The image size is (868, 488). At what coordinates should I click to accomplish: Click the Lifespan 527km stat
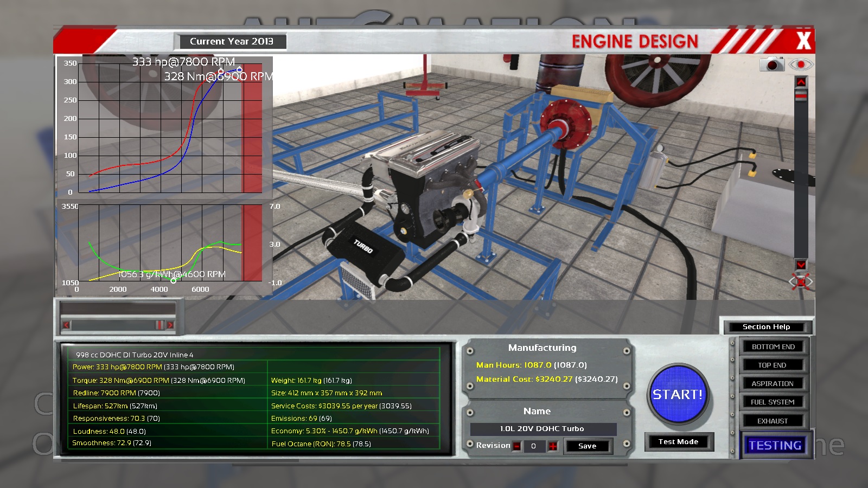pos(115,406)
